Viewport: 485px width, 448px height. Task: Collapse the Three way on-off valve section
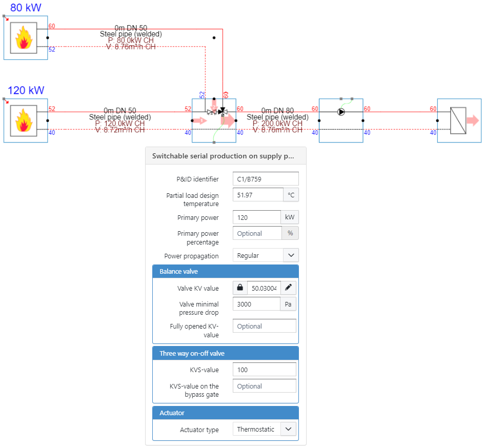tap(226, 353)
